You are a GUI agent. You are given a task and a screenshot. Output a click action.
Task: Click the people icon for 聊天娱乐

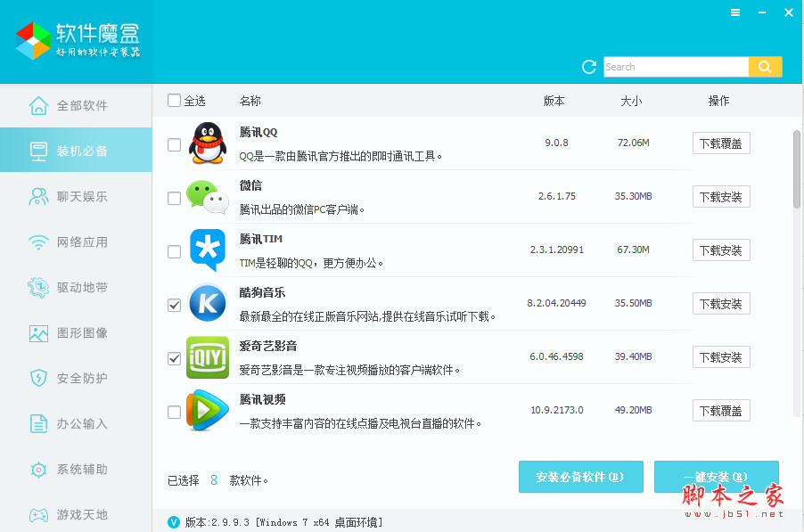(x=38, y=196)
